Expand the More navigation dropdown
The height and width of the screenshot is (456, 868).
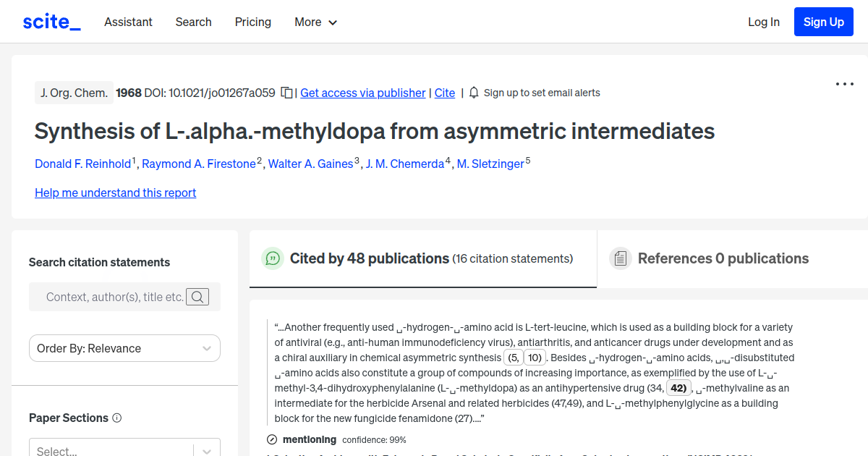click(x=315, y=22)
